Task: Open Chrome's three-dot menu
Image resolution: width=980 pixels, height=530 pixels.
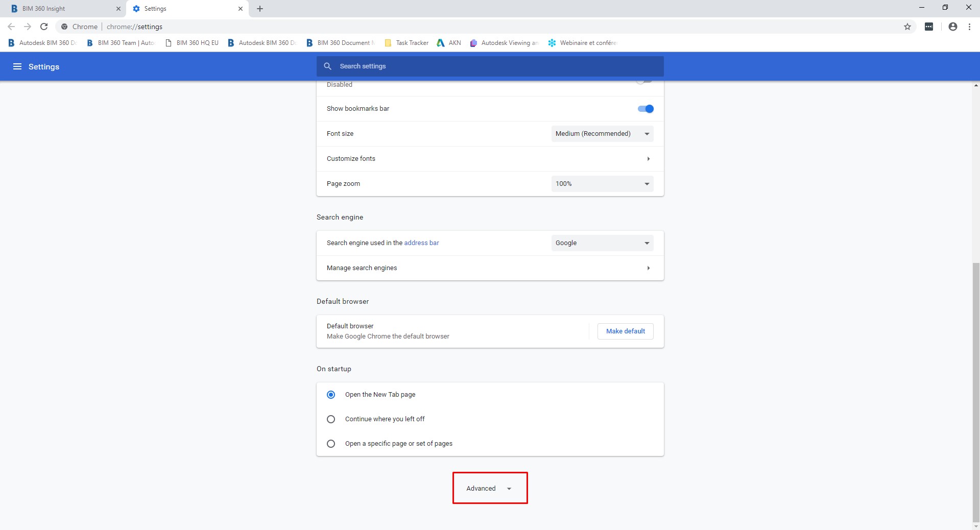Action: pyautogui.click(x=969, y=27)
